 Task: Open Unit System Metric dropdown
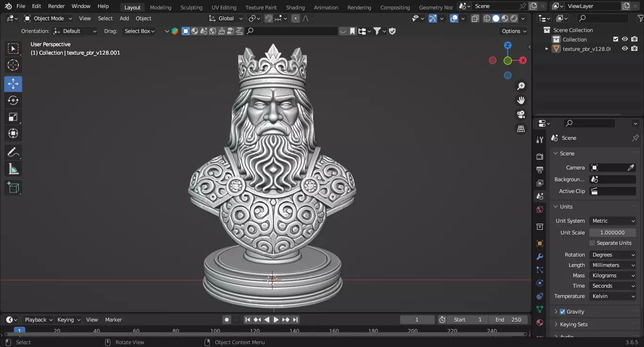(x=612, y=221)
